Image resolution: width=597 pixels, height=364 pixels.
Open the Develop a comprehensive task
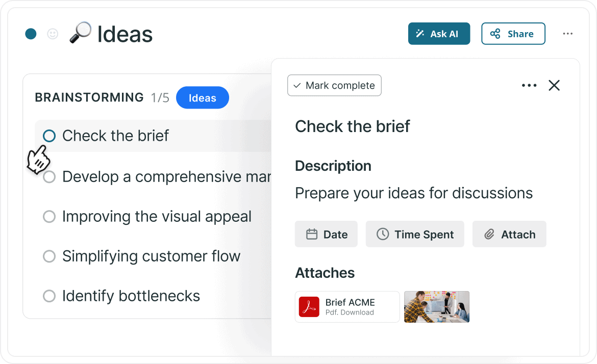(167, 177)
